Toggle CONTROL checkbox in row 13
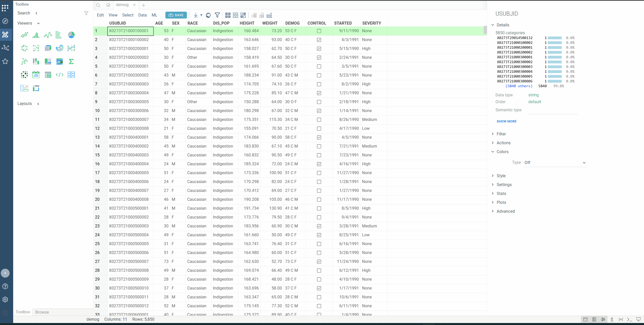 pyautogui.click(x=319, y=137)
